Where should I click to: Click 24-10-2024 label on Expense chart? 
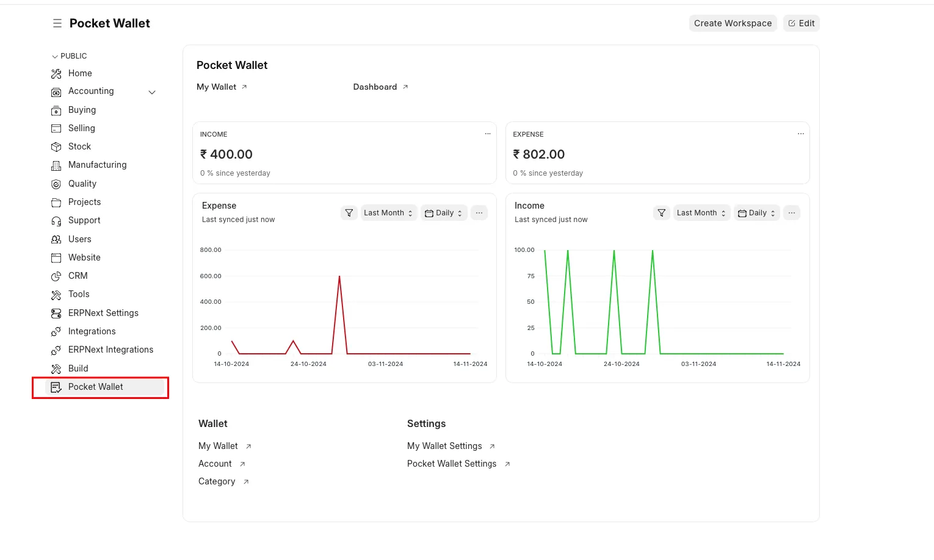click(308, 364)
